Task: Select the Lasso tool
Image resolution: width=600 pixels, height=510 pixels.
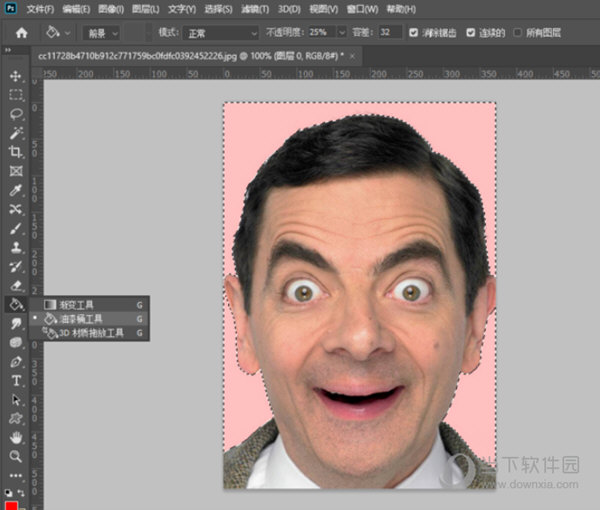Action: [x=15, y=114]
